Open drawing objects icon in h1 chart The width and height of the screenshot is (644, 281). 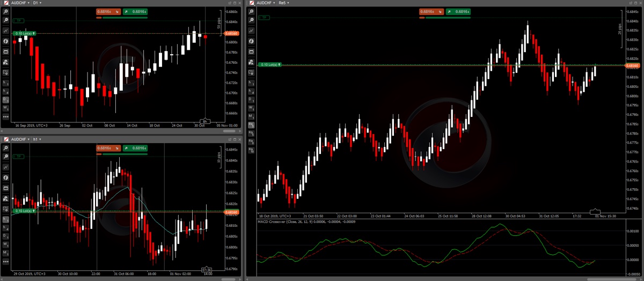coord(5,198)
